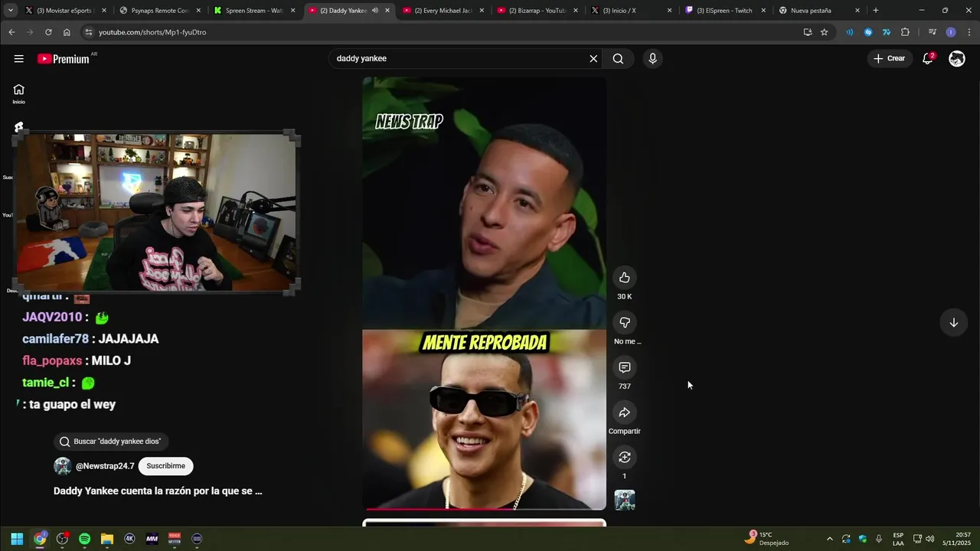Open the remix icon
The height and width of the screenshot is (551, 980).
625,458
